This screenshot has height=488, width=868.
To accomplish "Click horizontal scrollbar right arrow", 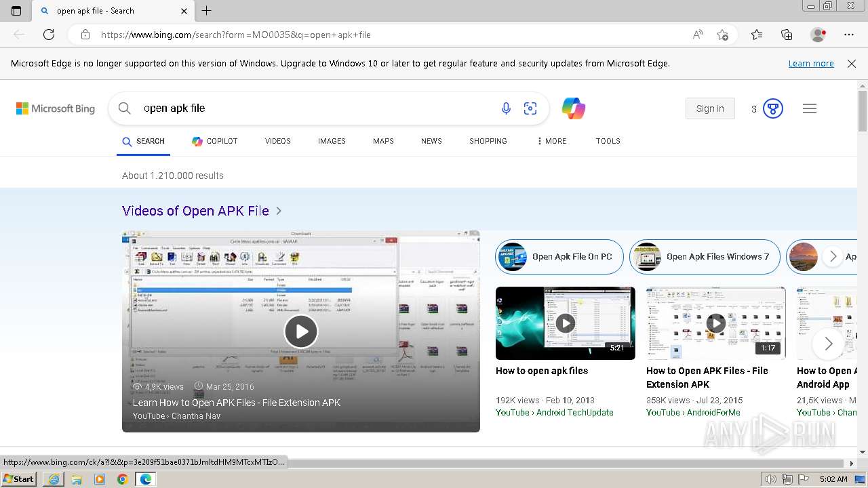I will point(852,464).
